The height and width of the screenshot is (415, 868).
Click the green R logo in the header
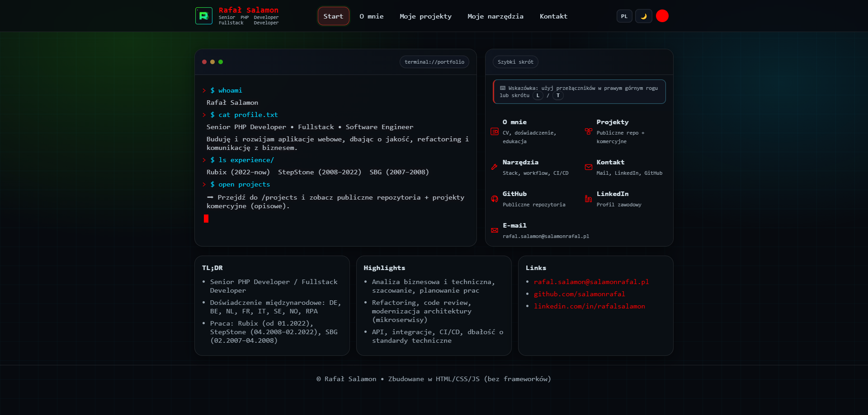[204, 15]
